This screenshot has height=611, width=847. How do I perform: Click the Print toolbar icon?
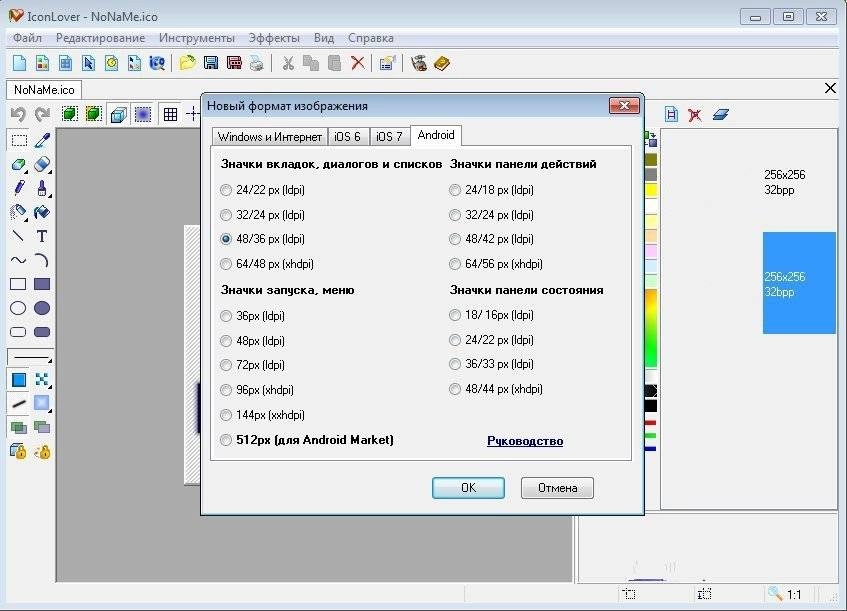point(257,63)
